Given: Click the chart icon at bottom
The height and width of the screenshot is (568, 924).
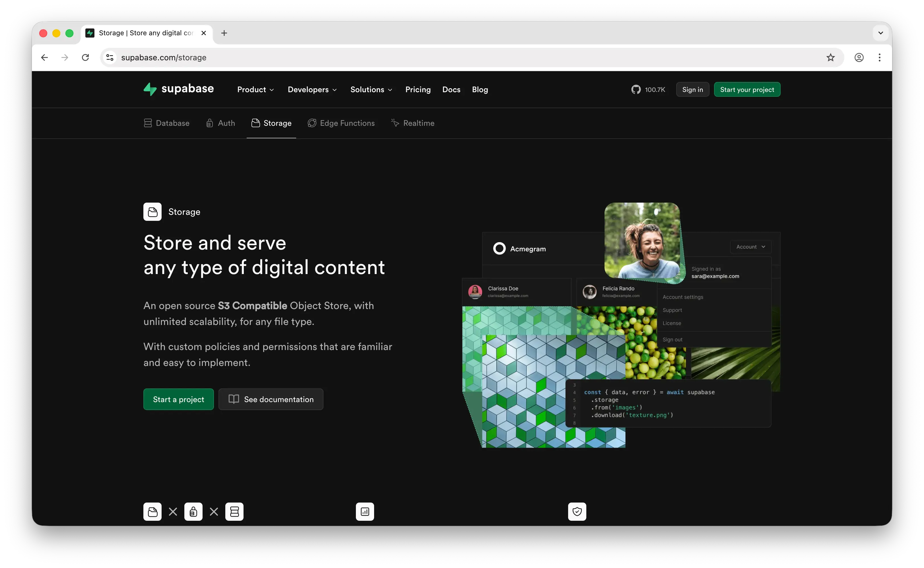Looking at the screenshot, I should tap(365, 511).
